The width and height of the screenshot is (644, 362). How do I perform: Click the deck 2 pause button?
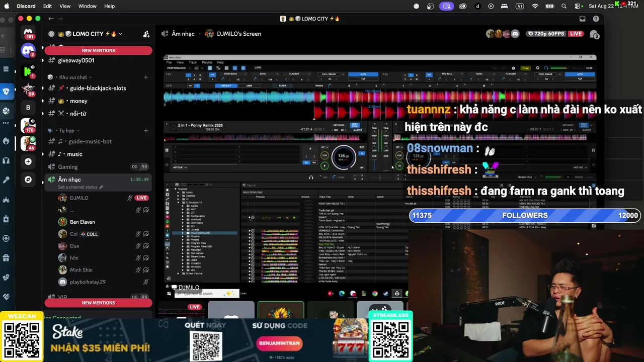399,165
